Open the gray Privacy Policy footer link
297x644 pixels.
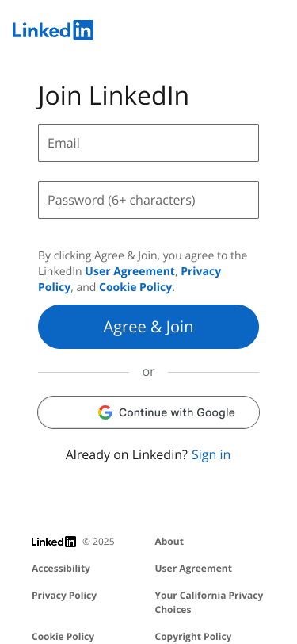(x=64, y=596)
